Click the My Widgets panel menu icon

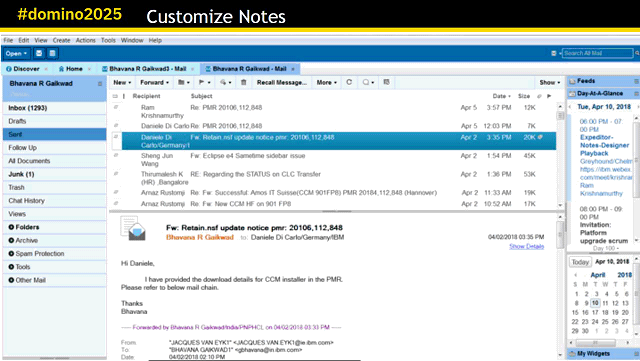[x=636, y=354]
